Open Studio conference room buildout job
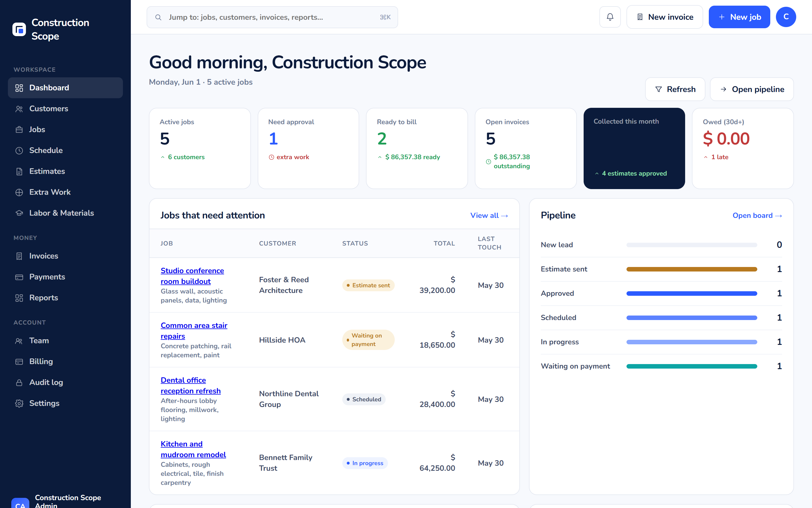 point(192,276)
